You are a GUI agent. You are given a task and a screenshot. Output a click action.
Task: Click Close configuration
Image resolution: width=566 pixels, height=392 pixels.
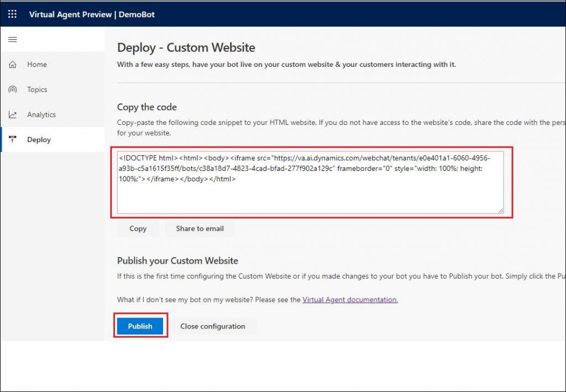click(x=212, y=326)
